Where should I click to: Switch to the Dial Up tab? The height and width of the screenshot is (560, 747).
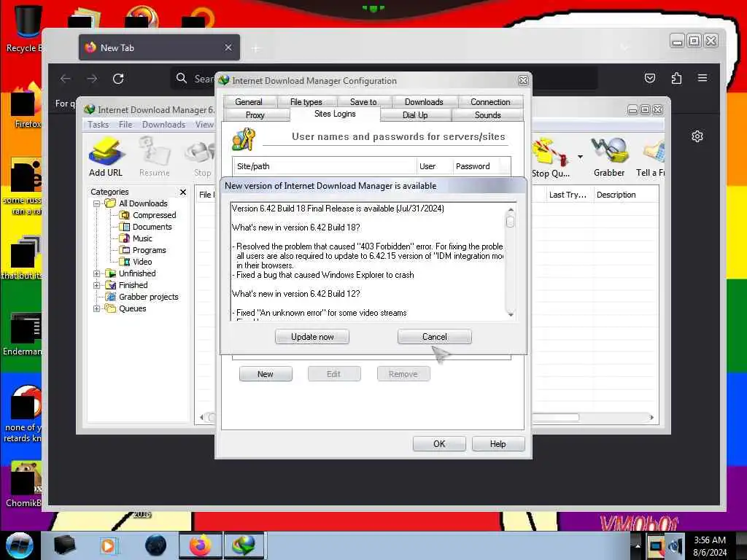pos(415,115)
